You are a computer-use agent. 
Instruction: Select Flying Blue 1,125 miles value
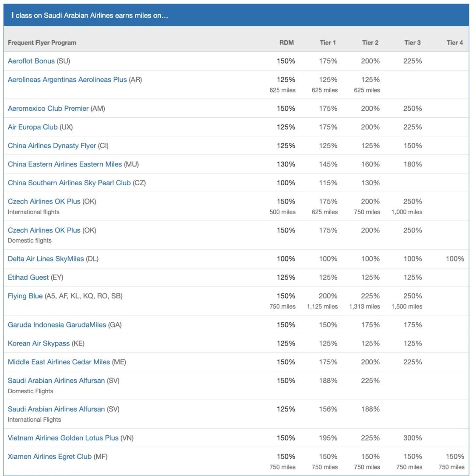322,307
